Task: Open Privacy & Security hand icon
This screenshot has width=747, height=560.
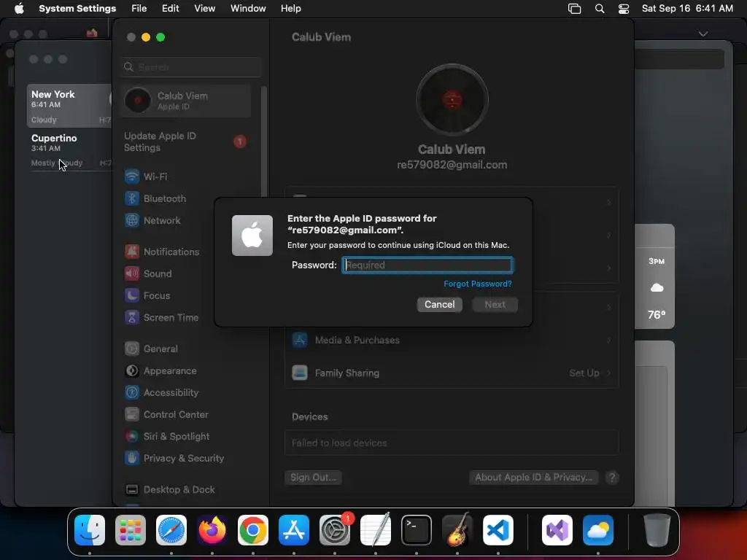Action: point(132,458)
